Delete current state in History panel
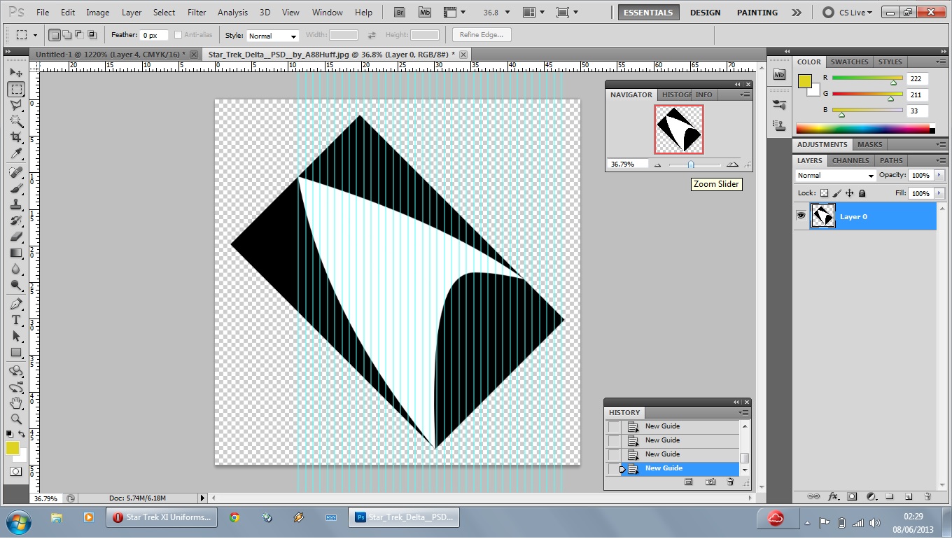This screenshot has height=560, width=952. point(730,482)
